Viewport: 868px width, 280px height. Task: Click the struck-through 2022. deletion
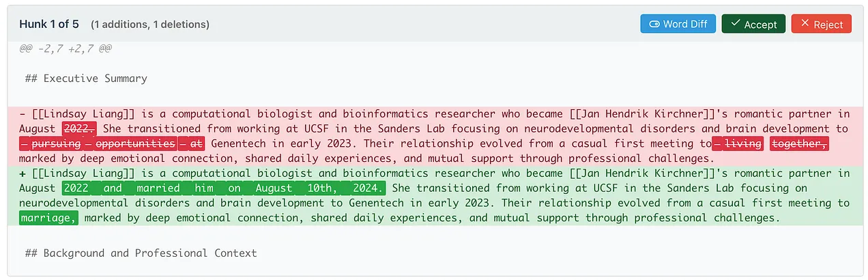pos(80,129)
